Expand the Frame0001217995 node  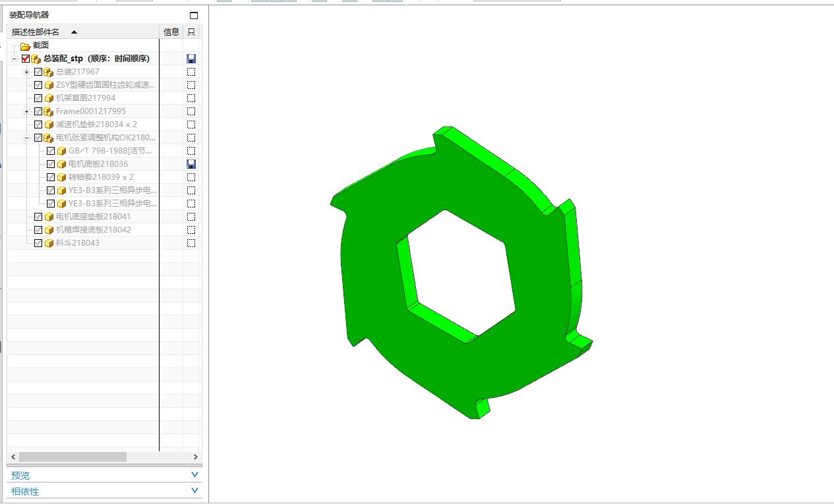pyautogui.click(x=27, y=111)
